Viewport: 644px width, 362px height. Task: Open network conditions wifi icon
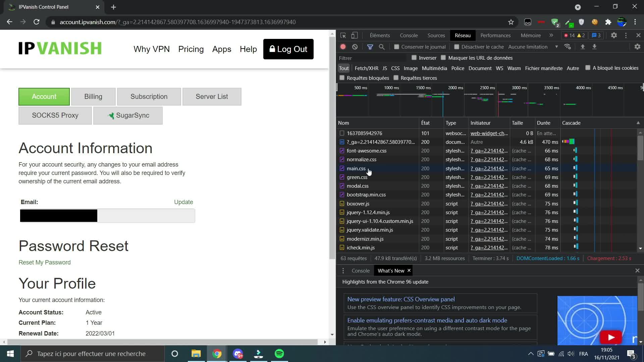tap(568, 47)
